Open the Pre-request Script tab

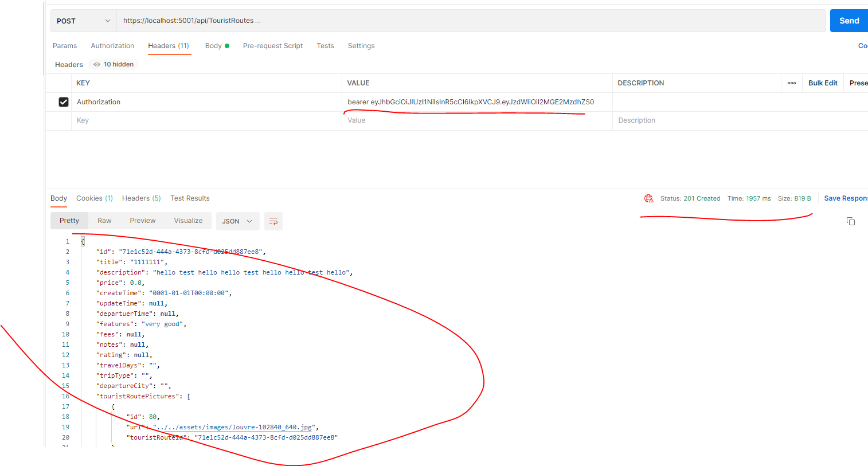[x=272, y=46]
